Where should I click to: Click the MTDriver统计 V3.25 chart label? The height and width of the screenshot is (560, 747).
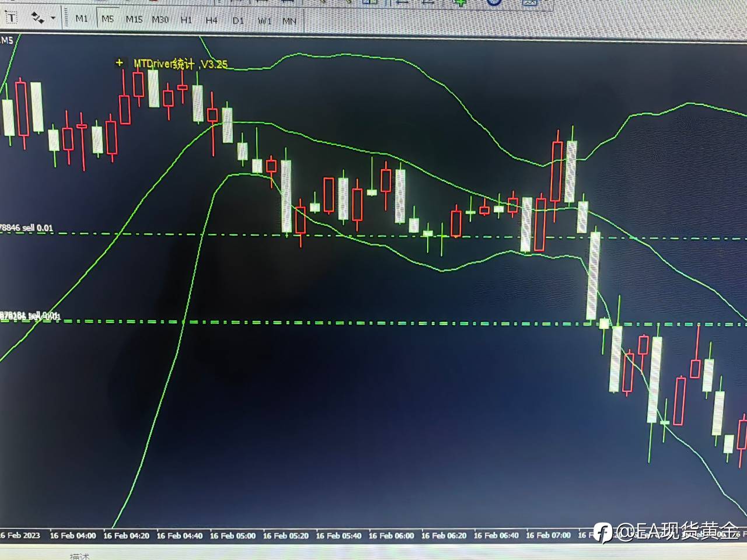pos(180,64)
